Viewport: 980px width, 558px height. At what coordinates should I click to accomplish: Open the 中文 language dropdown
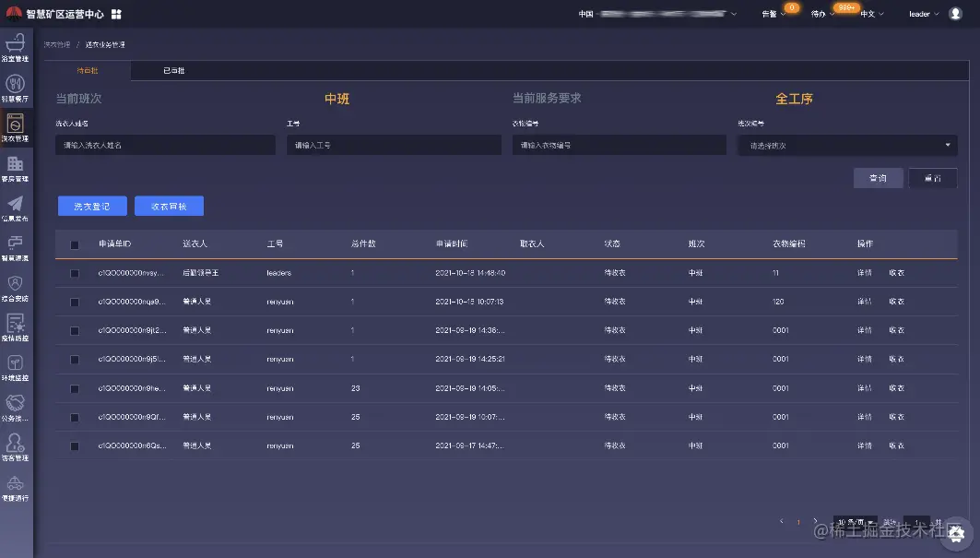coord(872,14)
